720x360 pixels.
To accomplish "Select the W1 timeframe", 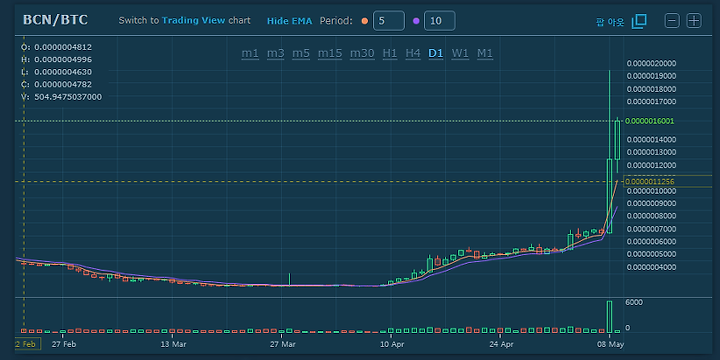I will tap(460, 53).
